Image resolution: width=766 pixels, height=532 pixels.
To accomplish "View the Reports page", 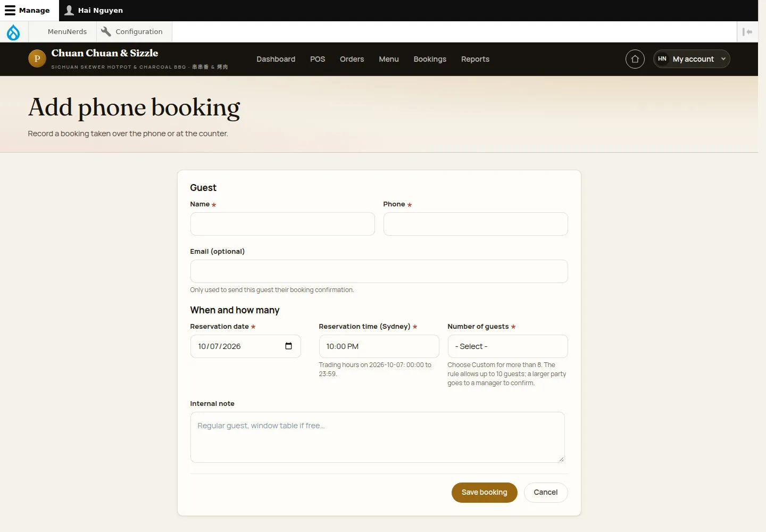I will pyautogui.click(x=475, y=59).
